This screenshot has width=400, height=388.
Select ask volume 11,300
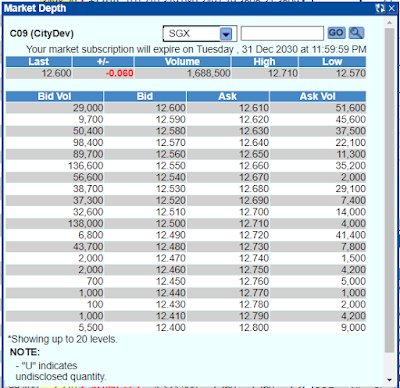click(351, 154)
